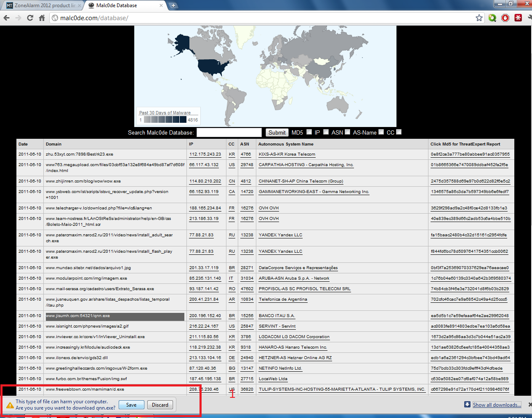This screenshot has width=532, height=418.
Task: Open a new tab with plus button
Action: click(173, 5)
